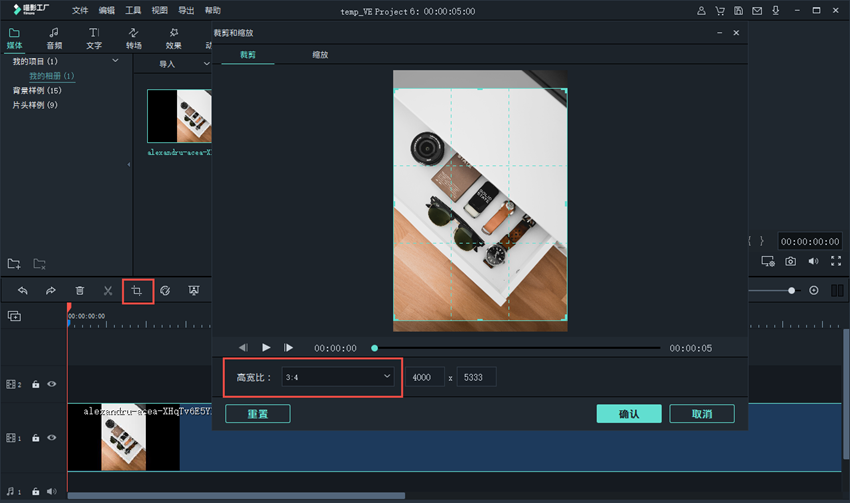Viewport: 850px width, 503px height.
Task: Select 我的相册 (1) in the tree
Action: click(51, 76)
